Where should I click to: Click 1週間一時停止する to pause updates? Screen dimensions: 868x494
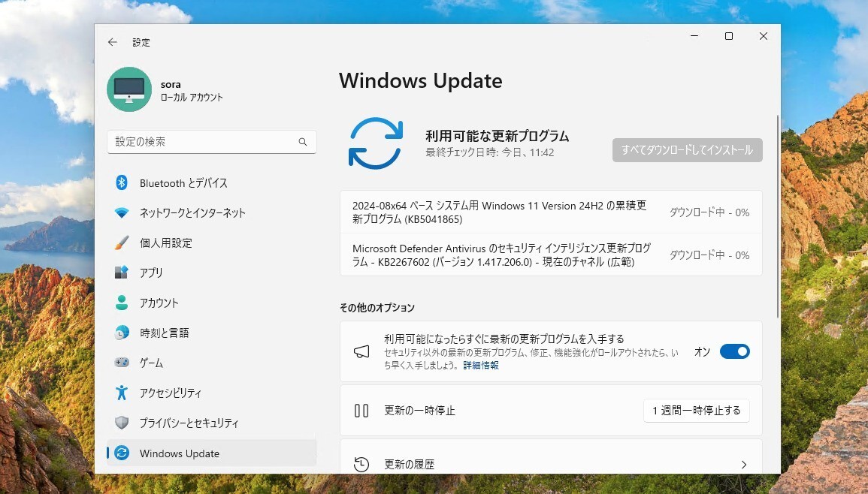696,410
